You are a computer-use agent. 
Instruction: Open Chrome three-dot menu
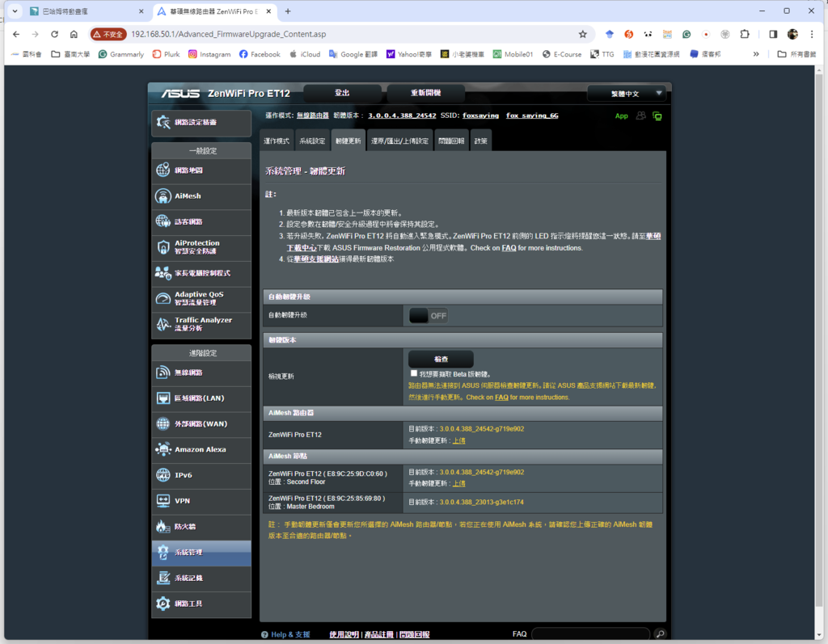[x=812, y=34]
